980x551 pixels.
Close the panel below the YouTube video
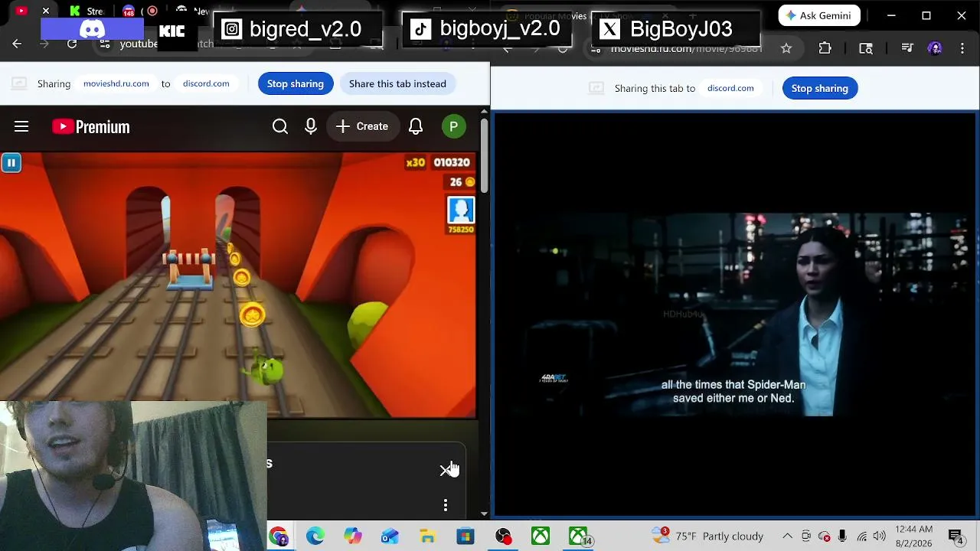pos(446,470)
